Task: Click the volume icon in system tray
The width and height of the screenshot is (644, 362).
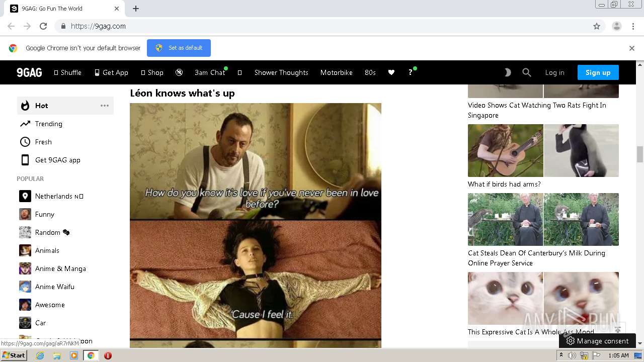Action: coord(572,355)
